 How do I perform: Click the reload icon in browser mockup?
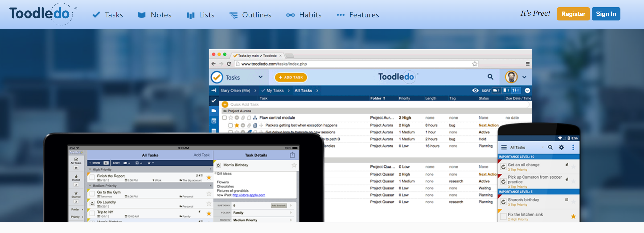coord(229,64)
